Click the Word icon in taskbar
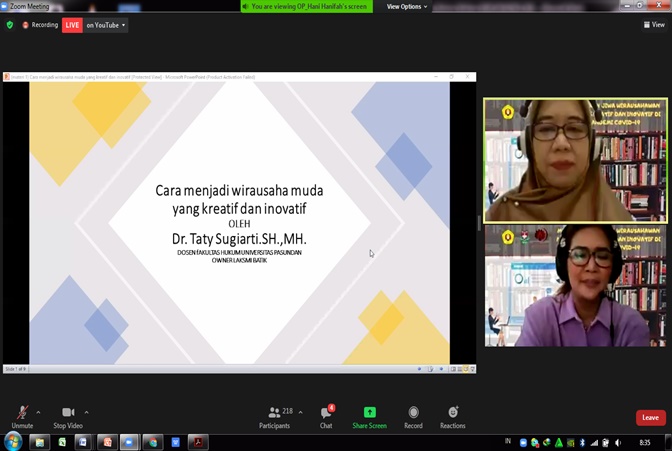The height and width of the screenshot is (451, 672). (x=176, y=442)
